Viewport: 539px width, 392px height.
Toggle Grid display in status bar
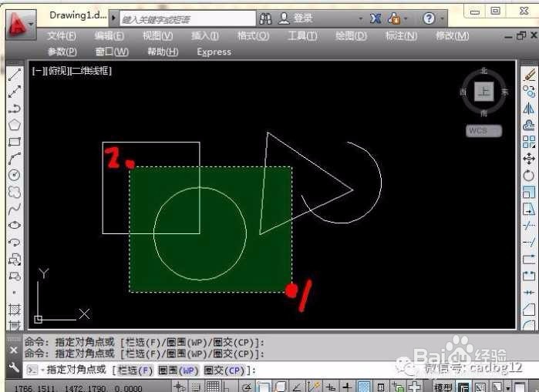pyautogui.click(x=213, y=387)
